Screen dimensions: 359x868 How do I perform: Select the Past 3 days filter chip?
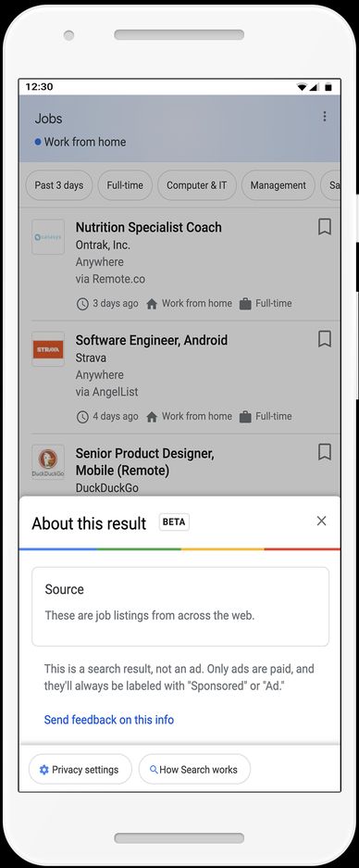(58, 185)
